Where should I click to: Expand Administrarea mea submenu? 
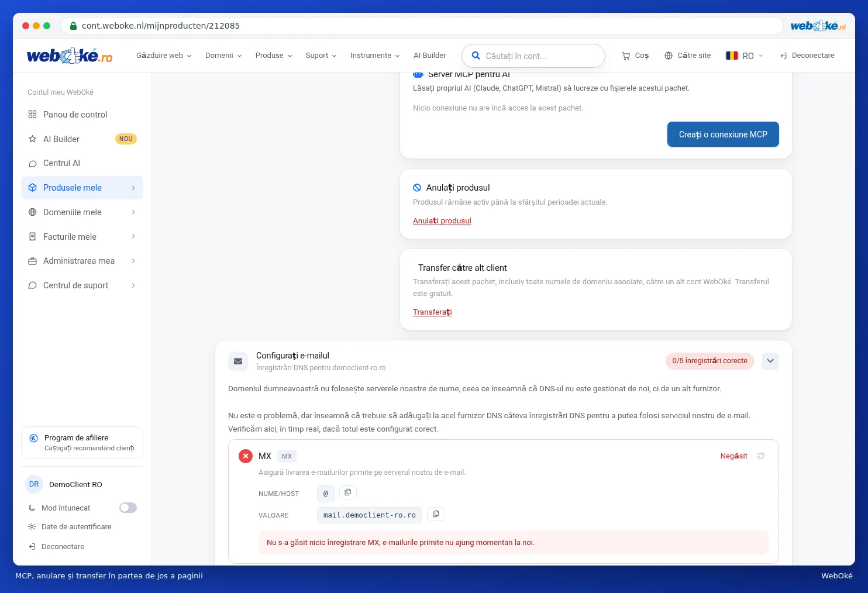click(133, 261)
